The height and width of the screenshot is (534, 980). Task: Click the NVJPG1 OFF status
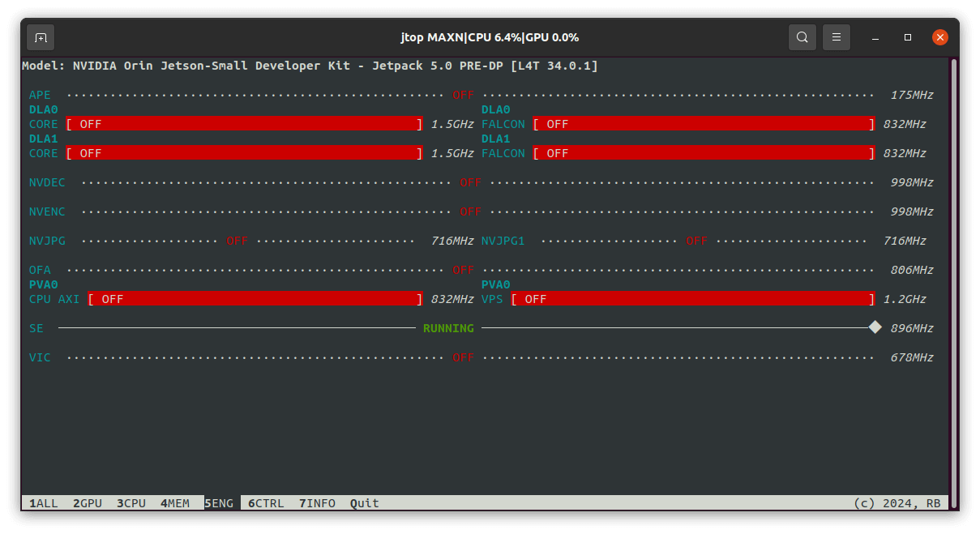click(x=697, y=241)
